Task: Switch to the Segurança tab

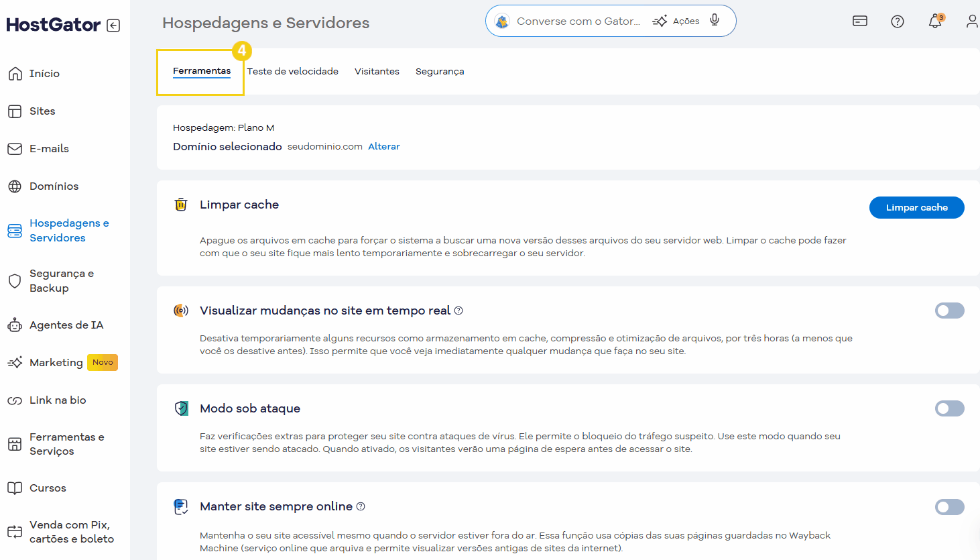Action: (x=440, y=71)
